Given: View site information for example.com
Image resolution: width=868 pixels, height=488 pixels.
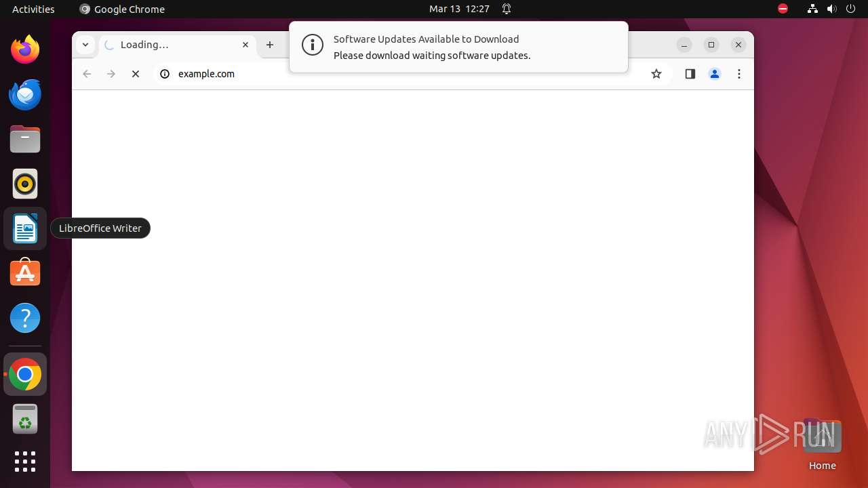Looking at the screenshot, I should tap(165, 74).
